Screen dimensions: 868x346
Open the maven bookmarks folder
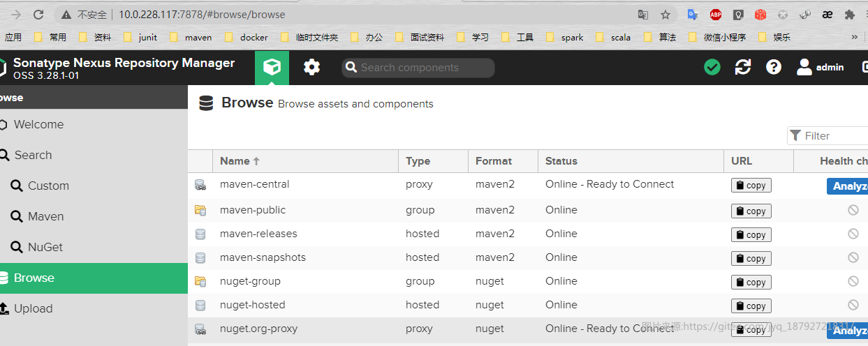click(190, 37)
